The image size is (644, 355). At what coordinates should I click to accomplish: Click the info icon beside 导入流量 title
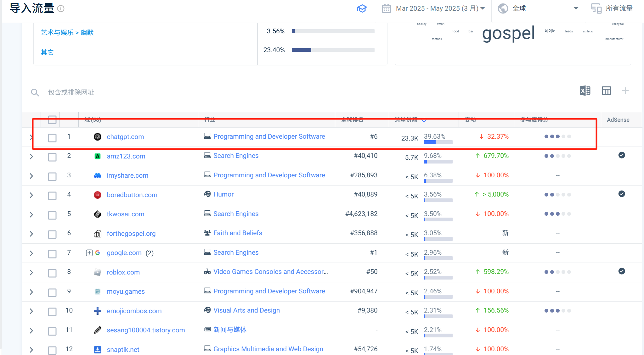coord(61,9)
